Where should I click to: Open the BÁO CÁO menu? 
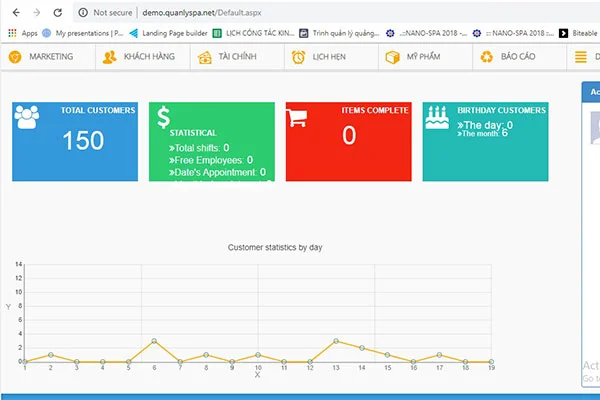point(518,57)
